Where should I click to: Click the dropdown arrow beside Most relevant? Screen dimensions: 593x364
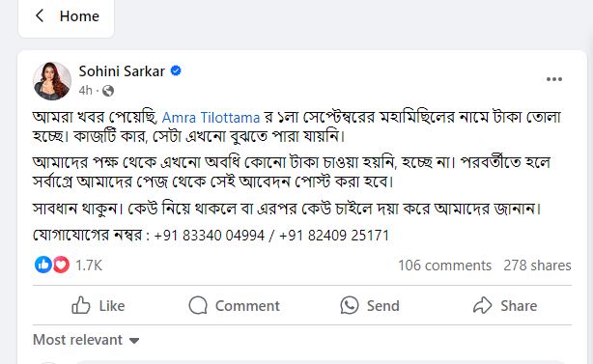(x=134, y=341)
